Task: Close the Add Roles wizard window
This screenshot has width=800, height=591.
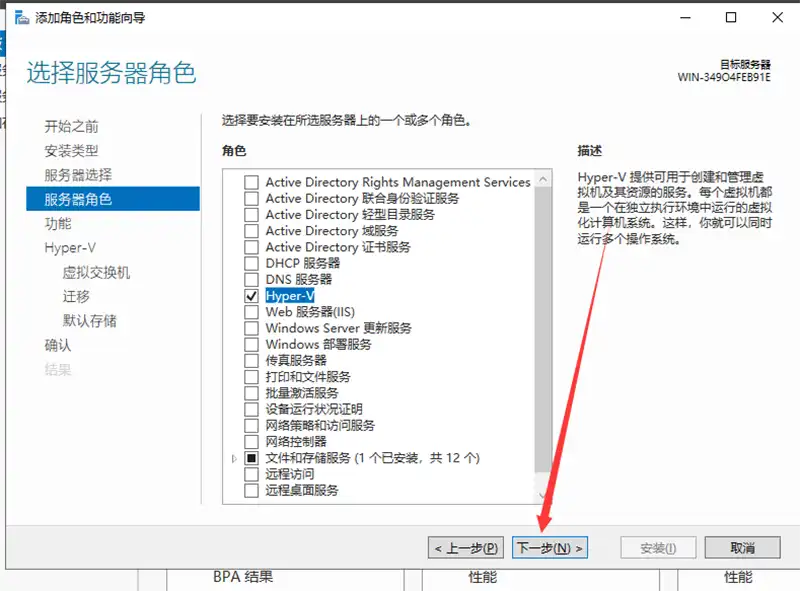Action: click(x=775, y=18)
